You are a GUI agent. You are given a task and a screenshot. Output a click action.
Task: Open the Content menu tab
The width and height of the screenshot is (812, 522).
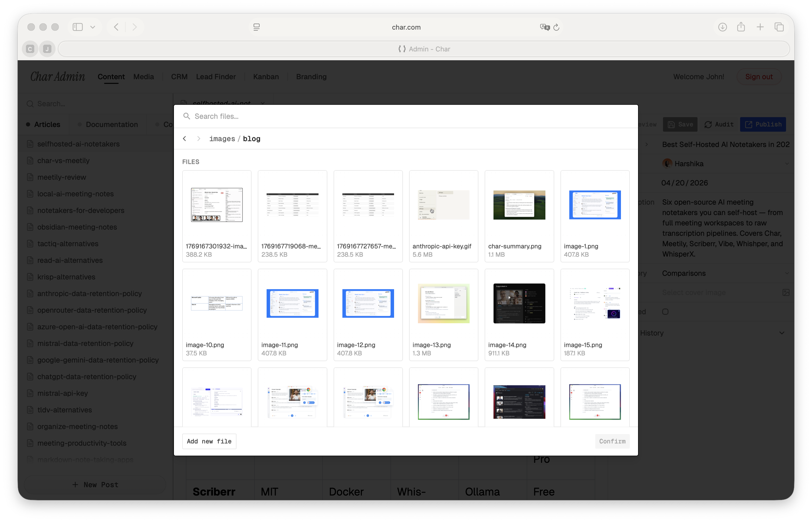pos(111,77)
